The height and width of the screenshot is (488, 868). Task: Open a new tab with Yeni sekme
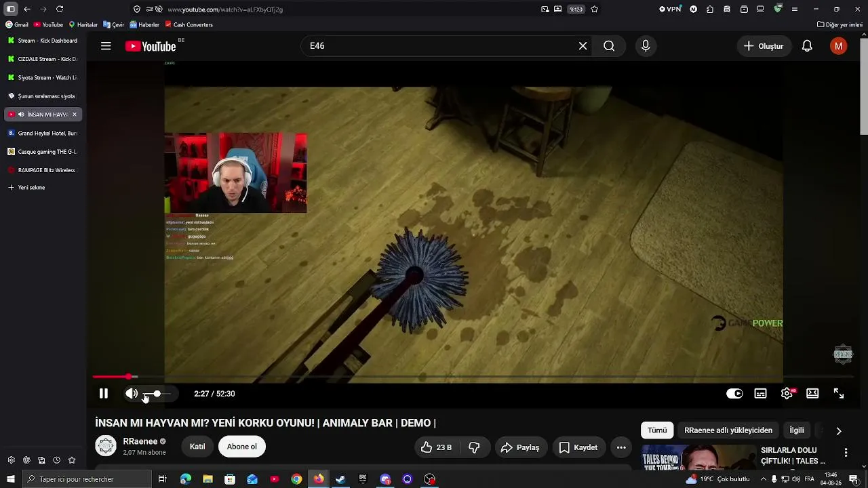pyautogui.click(x=26, y=188)
